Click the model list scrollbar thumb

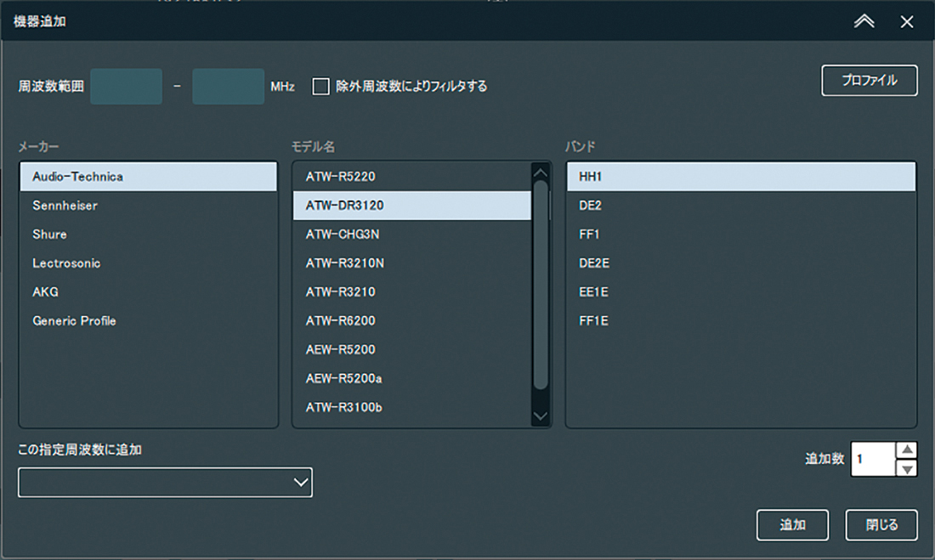point(541,285)
